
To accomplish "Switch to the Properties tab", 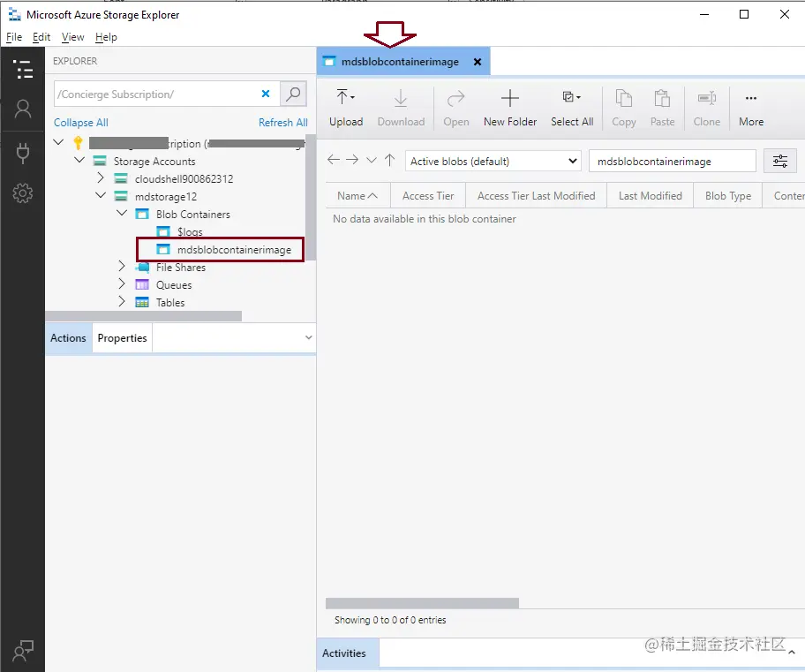I will click(122, 337).
